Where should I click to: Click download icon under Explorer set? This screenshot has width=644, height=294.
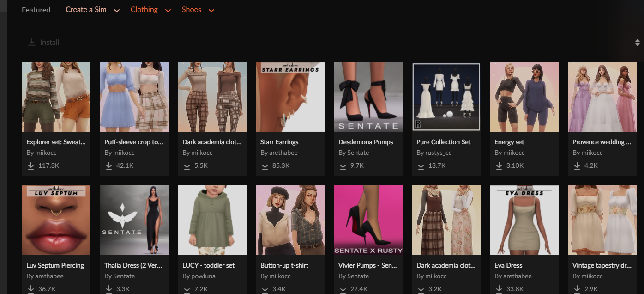click(x=31, y=165)
